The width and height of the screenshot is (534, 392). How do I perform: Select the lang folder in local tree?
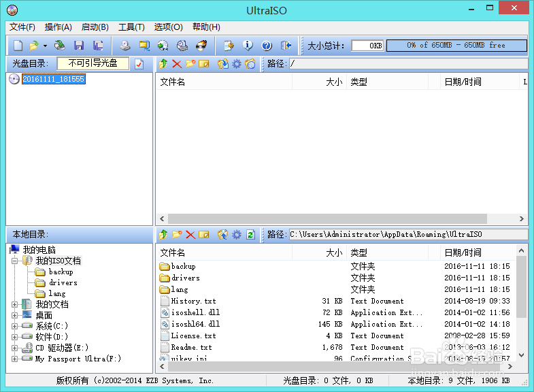click(56, 293)
